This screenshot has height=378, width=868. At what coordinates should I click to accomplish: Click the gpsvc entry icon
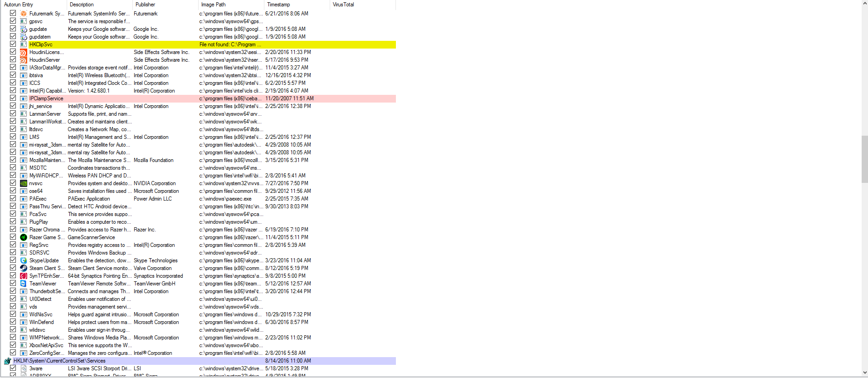click(24, 21)
